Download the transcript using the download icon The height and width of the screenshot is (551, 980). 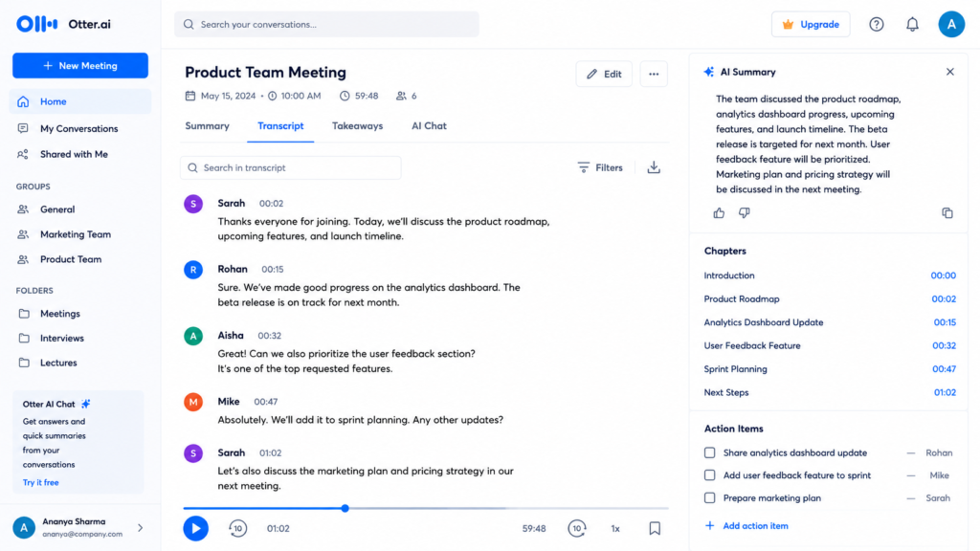click(654, 167)
